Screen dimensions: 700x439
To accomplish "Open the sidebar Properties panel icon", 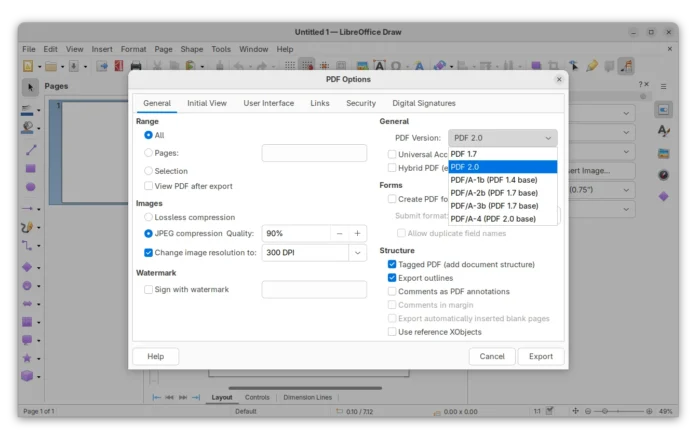I will click(x=663, y=109).
